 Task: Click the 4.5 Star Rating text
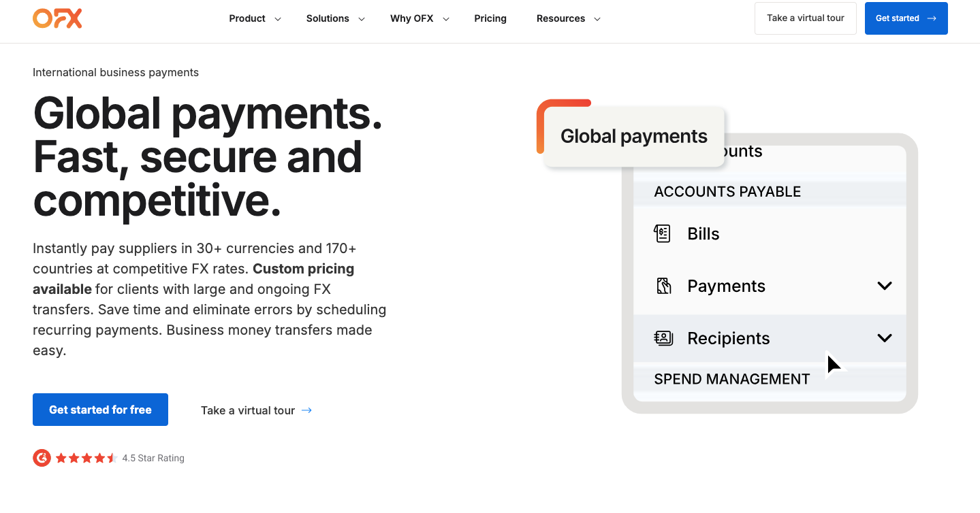153,458
